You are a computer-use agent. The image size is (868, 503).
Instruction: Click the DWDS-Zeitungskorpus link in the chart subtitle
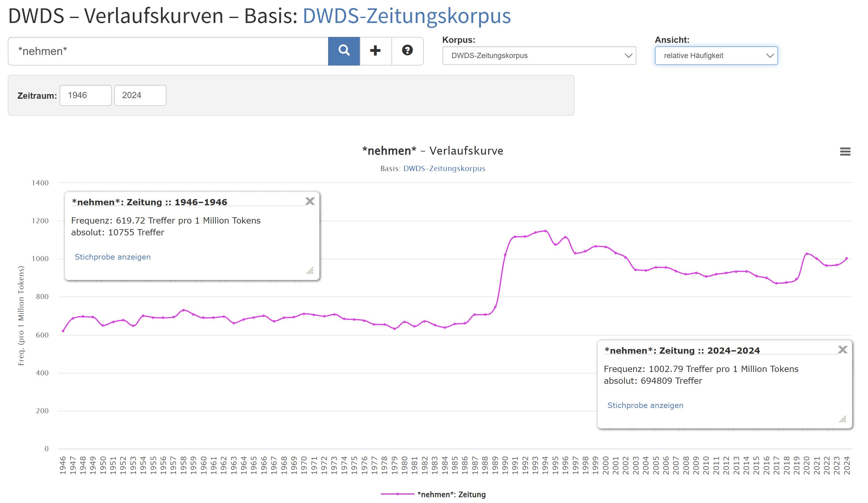(x=444, y=169)
